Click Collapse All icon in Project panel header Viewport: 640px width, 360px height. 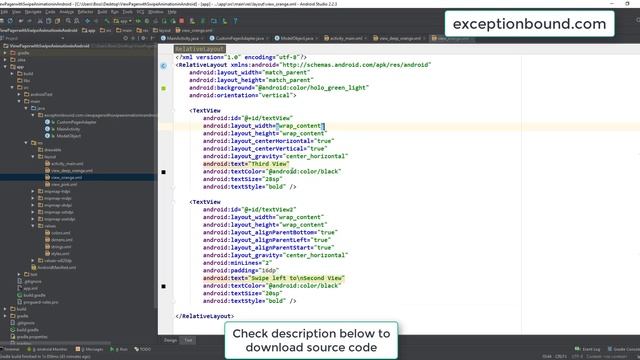point(133,38)
